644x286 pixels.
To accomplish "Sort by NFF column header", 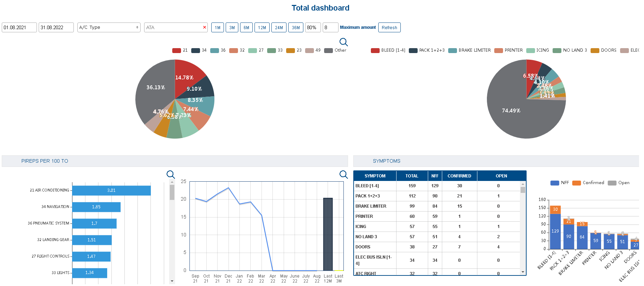I will [x=435, y=176].
